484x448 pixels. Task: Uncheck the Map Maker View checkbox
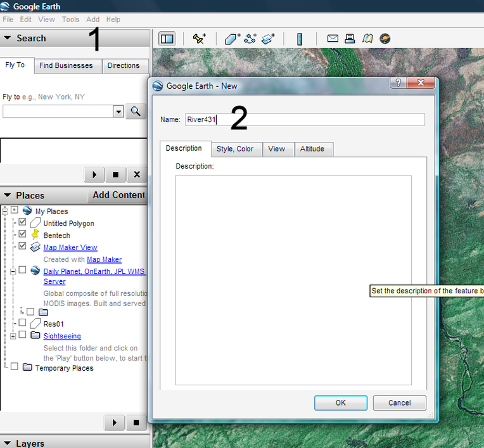point(22,246)
